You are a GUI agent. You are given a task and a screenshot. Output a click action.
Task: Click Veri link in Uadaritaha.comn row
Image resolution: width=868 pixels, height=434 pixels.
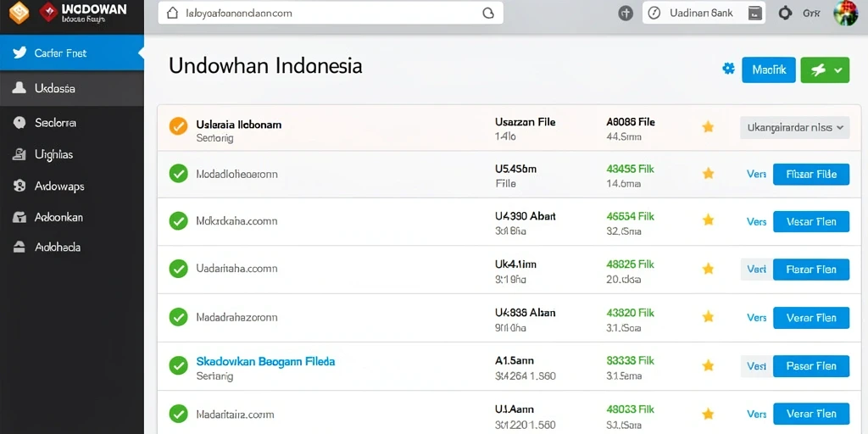click(756, 270)
